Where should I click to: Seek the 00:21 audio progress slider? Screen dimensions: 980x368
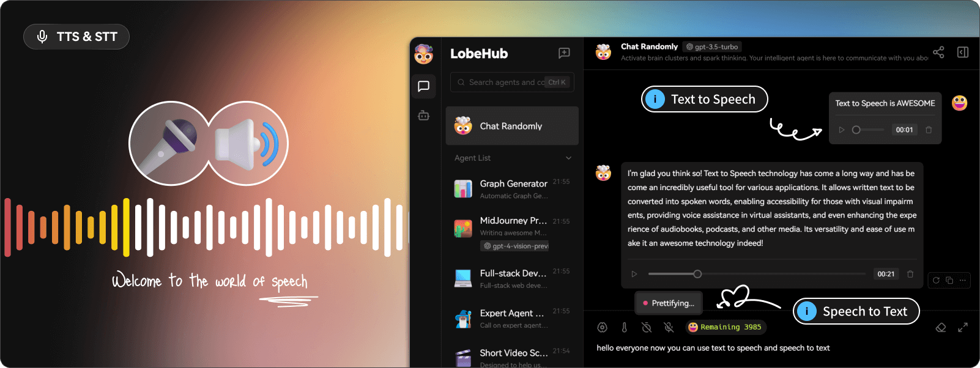pyautogui.click(x=757, y=274)
